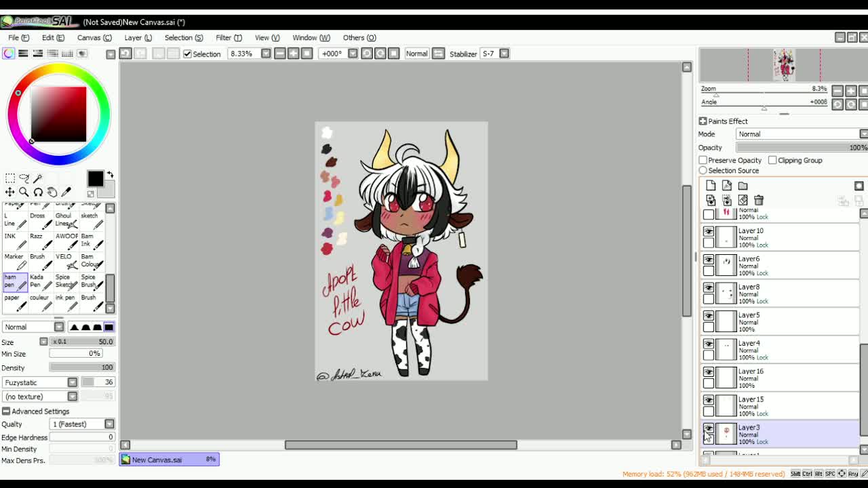Create a new layer folder
Viewport: 868px width, 488px height.
(743, 186)
